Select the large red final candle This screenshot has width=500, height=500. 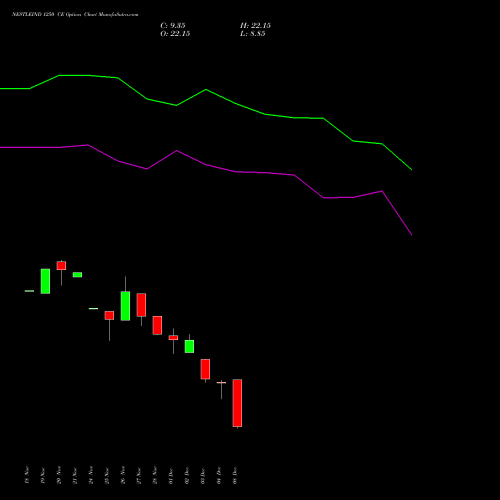tap(237, 403)
